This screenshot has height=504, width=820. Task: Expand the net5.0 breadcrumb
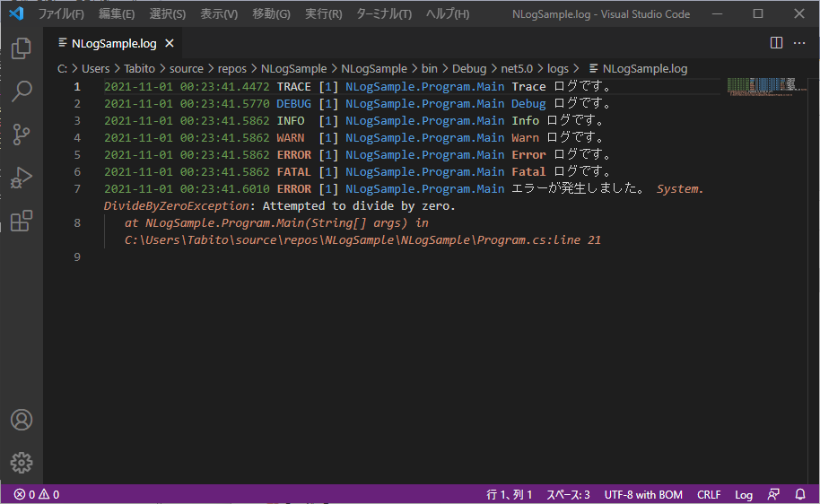click(x=517, y=68)
